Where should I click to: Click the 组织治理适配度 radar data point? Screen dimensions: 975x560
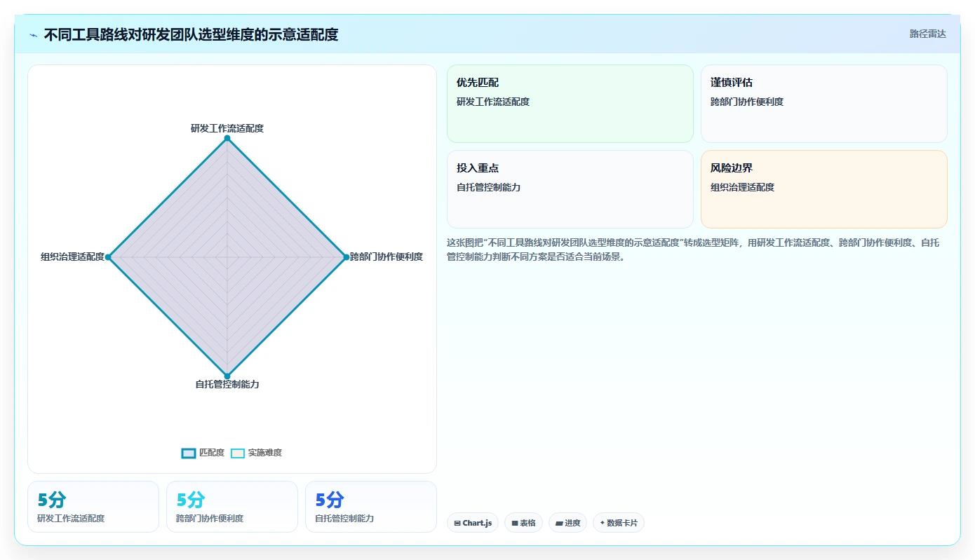108,257
